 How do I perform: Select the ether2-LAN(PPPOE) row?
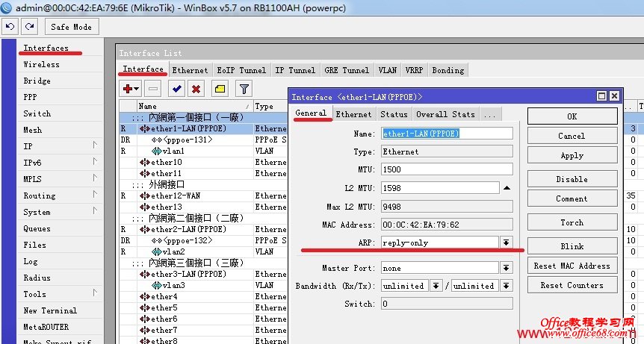click(204, 229)
